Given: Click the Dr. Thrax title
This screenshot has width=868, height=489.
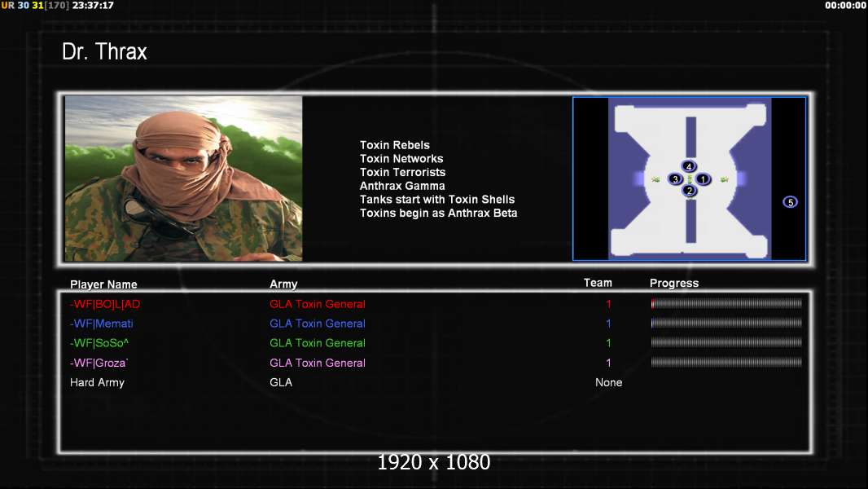Looking at the screenshot, I should [x=104, y=51].
